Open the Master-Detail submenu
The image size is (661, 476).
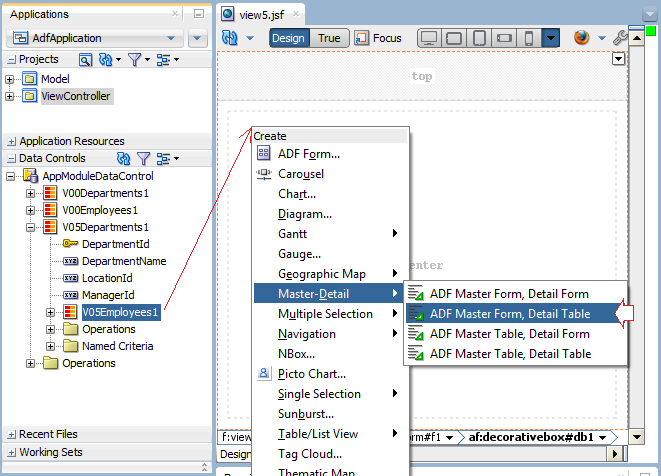pos(329,294)
